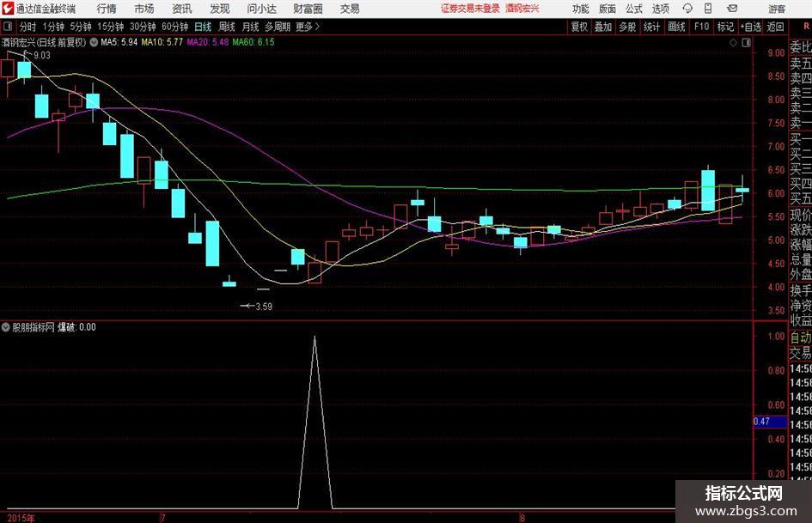Image resolution: width=812 pixels, height=523 pixels.
Task: Switch to the 30分钟 period tab
Action: point(143,27)
